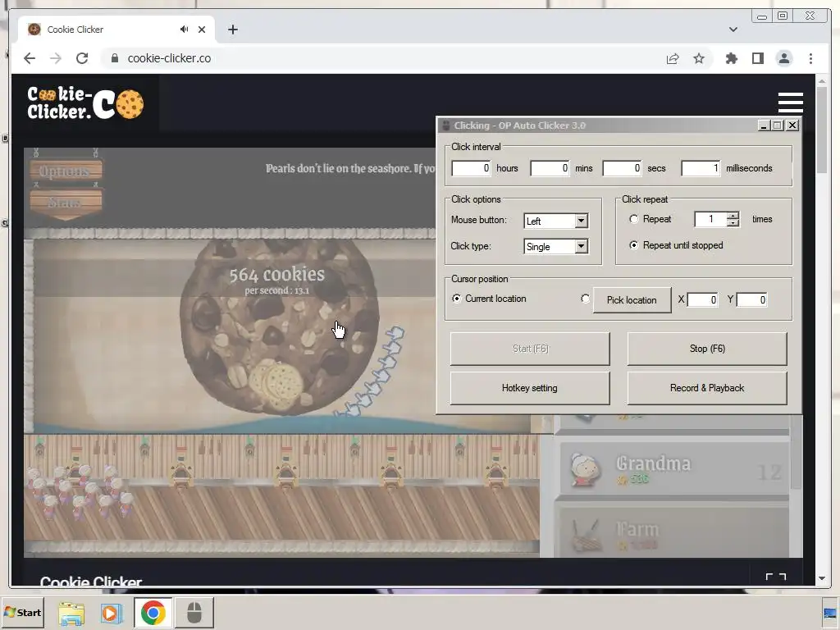Click page scrollbar up arrow
Viewport: 840px width, 630px height.
pos(822,81)
